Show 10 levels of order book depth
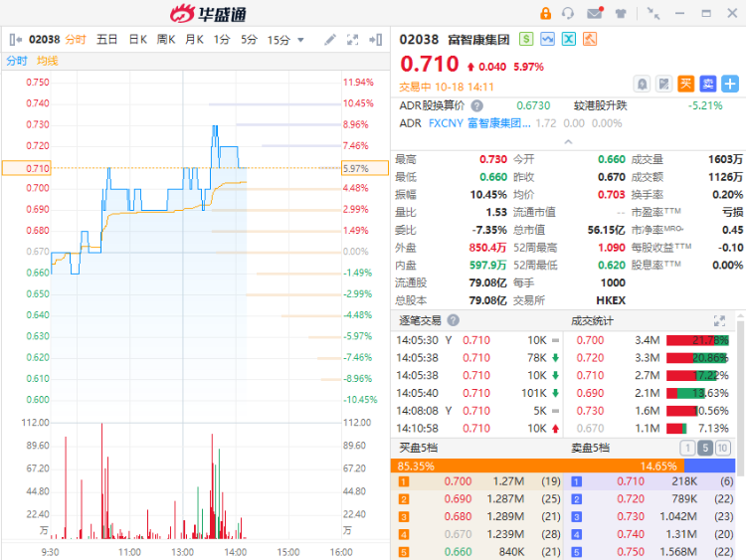 723,448
